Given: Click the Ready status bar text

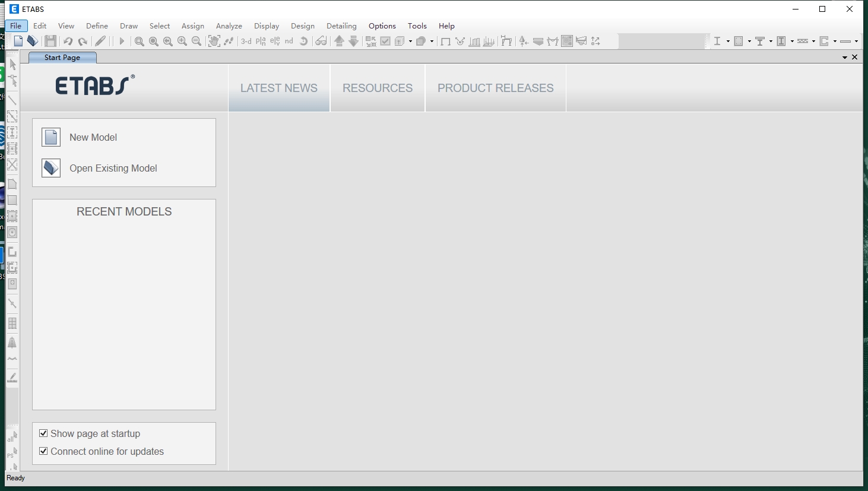Looking at the screenshot, I should pyautogui.click(x=16, y=478).
